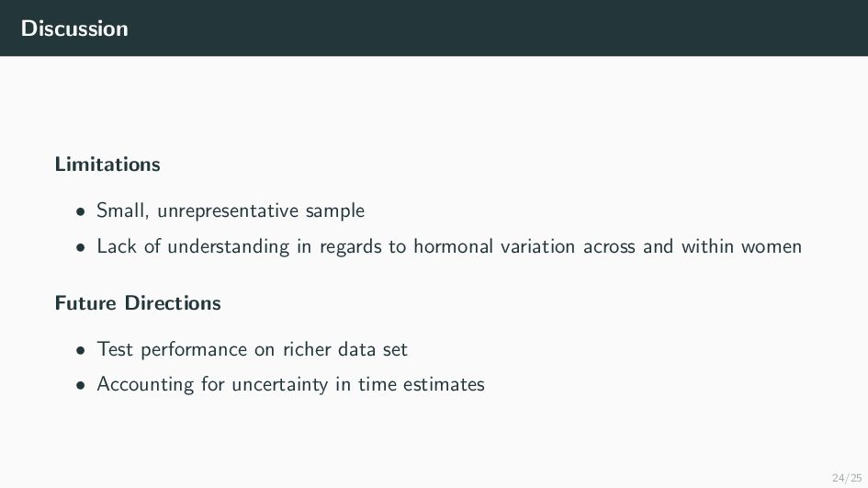Click the Discussion slide title
The width and height of the screenshot is (868, 488).
click(x=74, y=28)
